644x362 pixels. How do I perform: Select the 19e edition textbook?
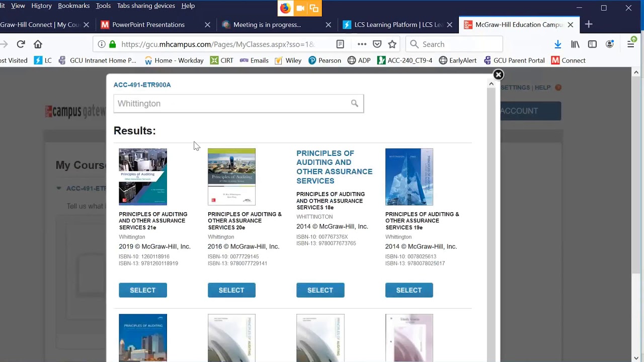(409, 290)
